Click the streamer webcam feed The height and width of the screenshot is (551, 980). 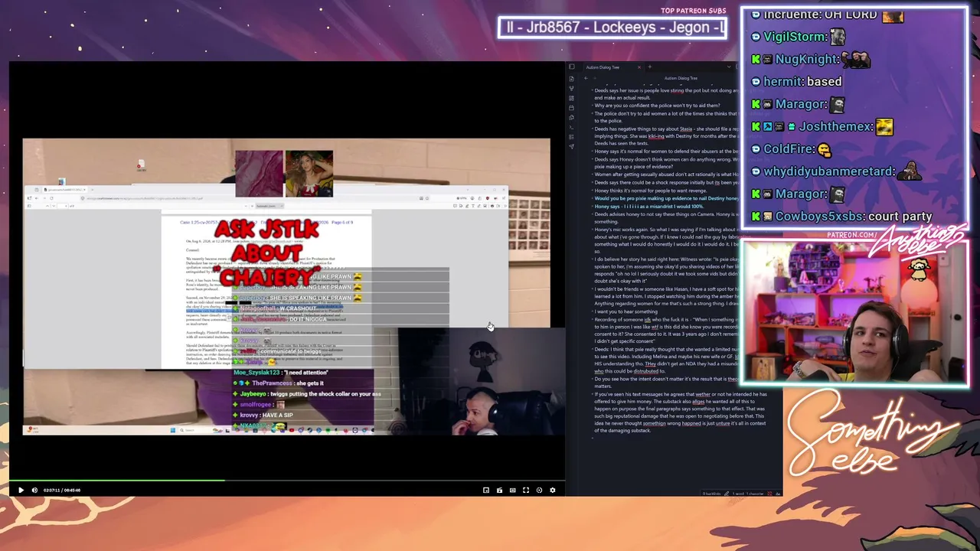point(854,312)
